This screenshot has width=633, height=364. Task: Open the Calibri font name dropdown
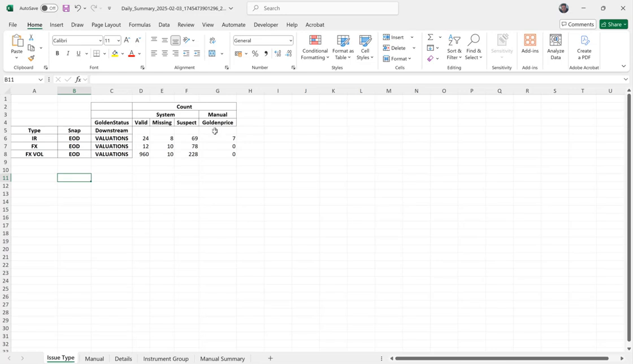click(x=100, y=40)
